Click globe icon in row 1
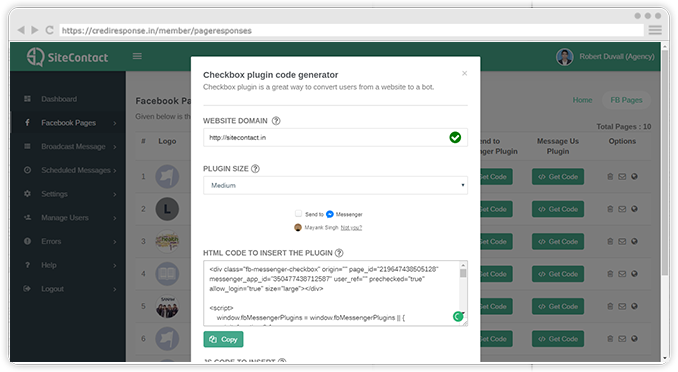The image size is (678, 372). pyautogui.click(x=634, y=176)
